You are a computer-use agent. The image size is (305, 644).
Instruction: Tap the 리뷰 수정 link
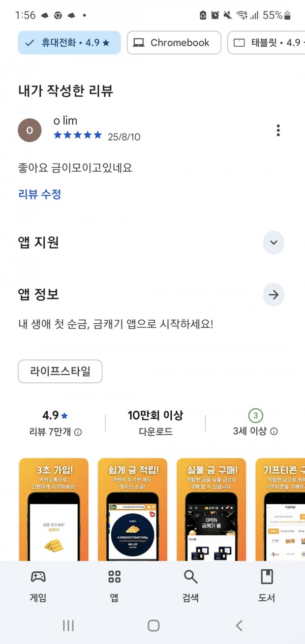pos(40,194)
